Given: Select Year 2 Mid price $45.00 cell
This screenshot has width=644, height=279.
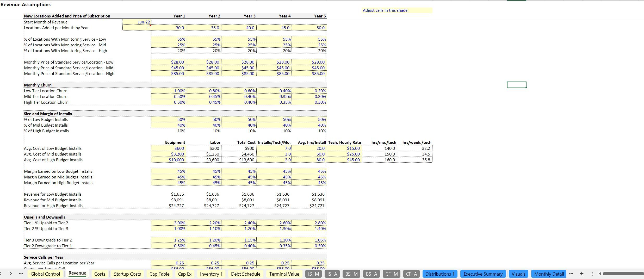Looking at the screenshot, I should 204,68.
